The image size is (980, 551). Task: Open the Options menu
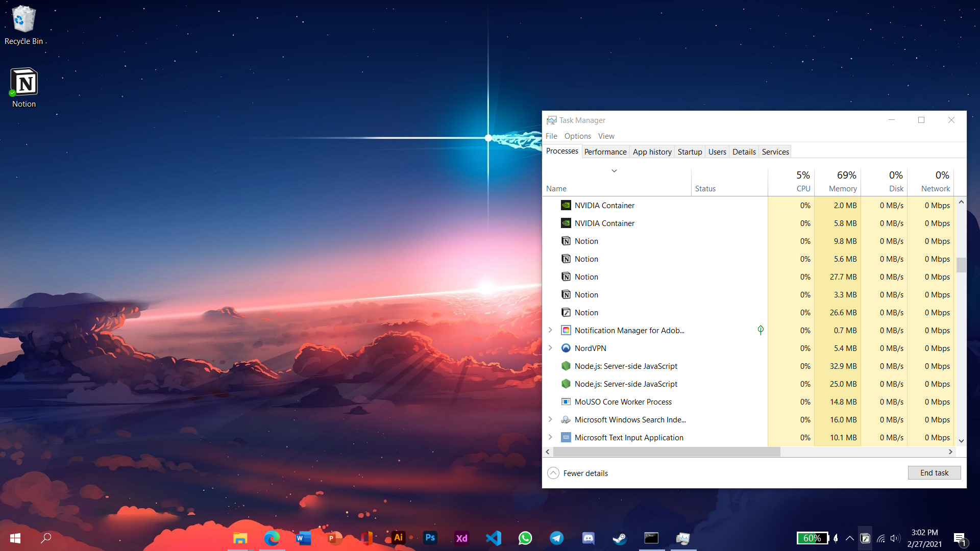pyautogui.click(x=577, y=136)
